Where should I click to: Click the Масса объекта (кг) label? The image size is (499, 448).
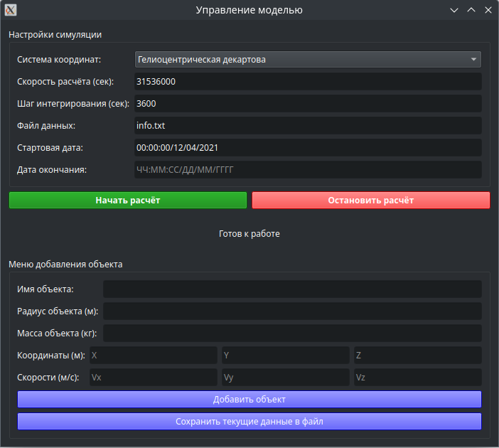pyautogui.click(x=57, y=333)
